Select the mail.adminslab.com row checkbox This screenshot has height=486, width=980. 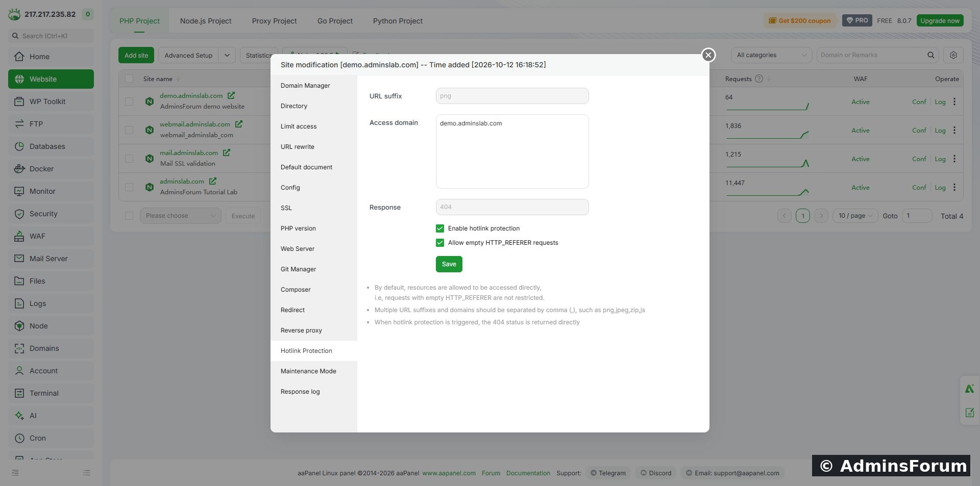coord(129,159)
